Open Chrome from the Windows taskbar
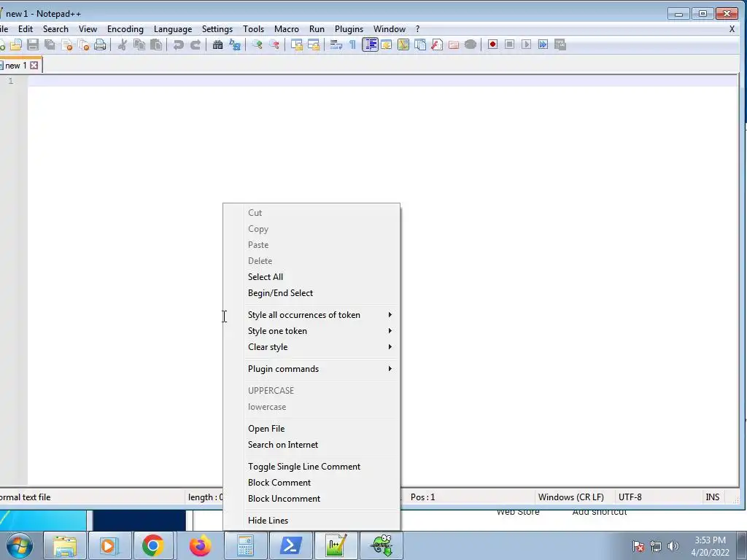The image size is (747, 560). [x=153, y=545]
